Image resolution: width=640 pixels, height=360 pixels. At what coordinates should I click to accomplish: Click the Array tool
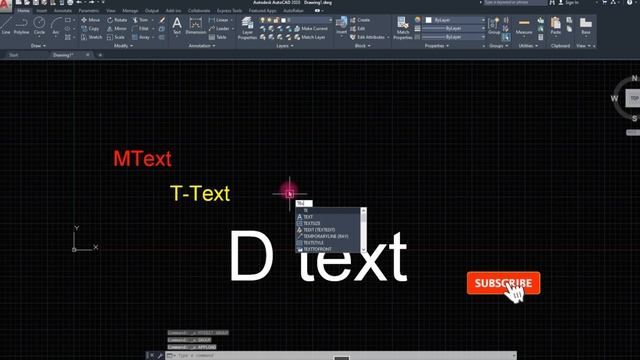click(141, 37)
